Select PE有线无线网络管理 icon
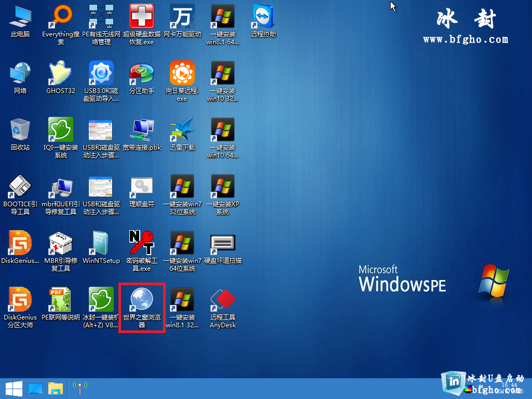532x399 pixels. click(x=101, y=24)
